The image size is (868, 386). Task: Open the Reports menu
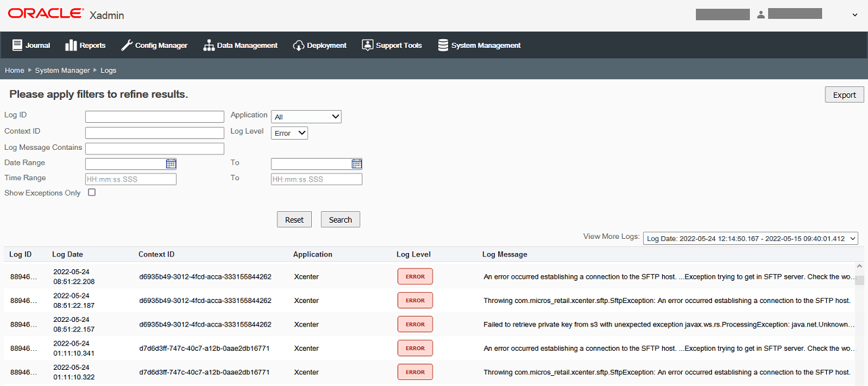[x=86, y=45]
